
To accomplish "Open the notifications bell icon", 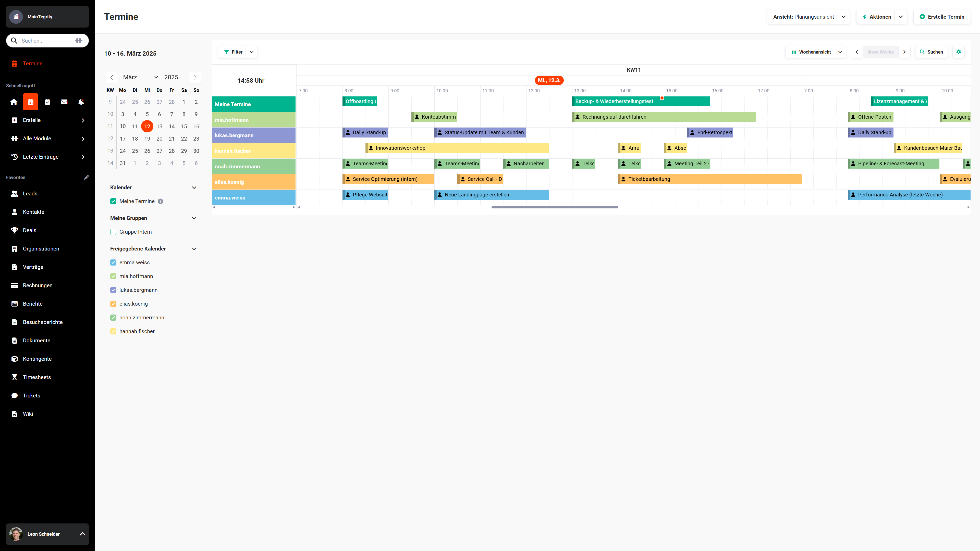I will click(81, 102).
